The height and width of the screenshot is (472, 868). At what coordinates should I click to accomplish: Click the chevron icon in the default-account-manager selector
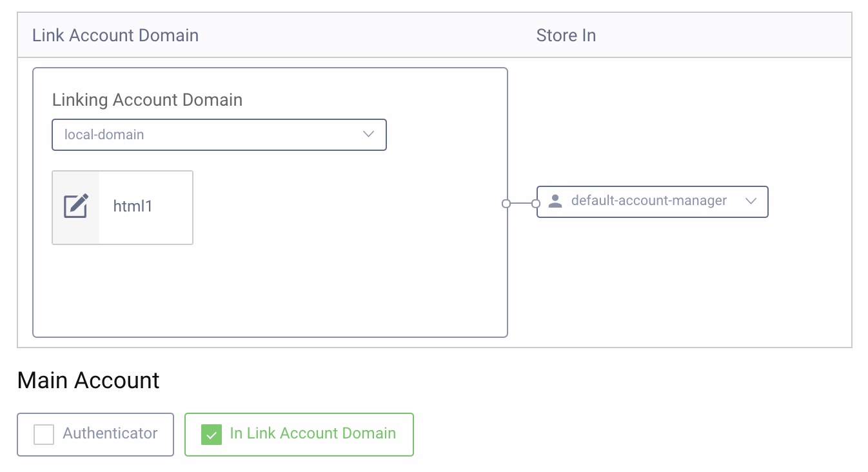click(751, 201)
